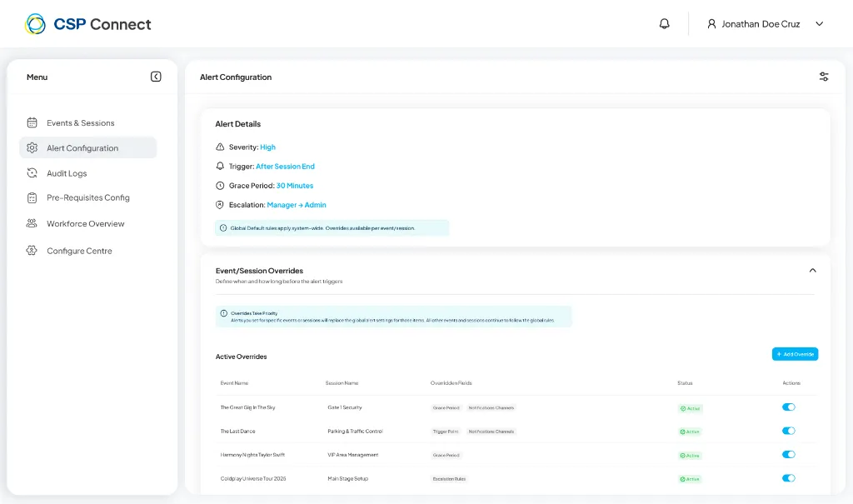Click the Manager → Admin escalation link

coord(297,205)
